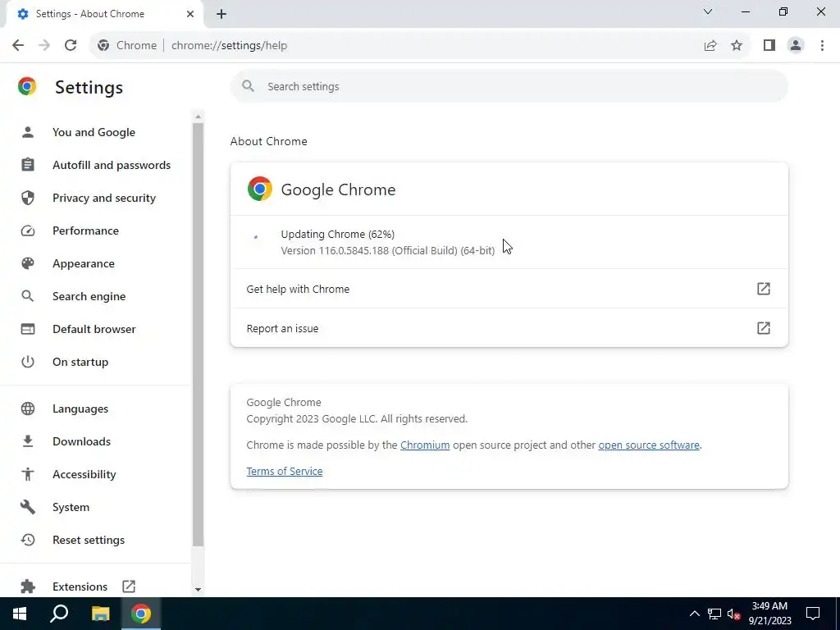This screenshot has height=630, width=840.
Task: Open the Windows Start menu
Action: pyautogui.click(x=20, y=614)
